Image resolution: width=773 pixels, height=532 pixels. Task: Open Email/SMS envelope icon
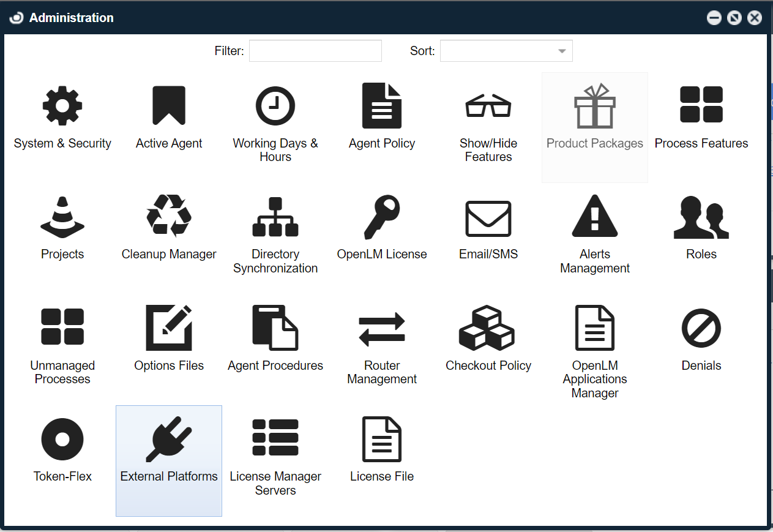pyautogui.click(x=488, y=218)
